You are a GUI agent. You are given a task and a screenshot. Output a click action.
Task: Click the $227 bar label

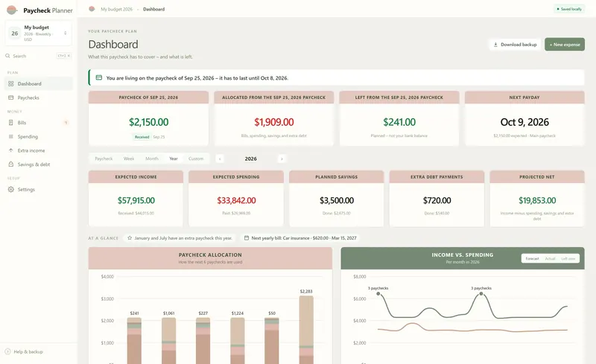(x=203, y=313)
